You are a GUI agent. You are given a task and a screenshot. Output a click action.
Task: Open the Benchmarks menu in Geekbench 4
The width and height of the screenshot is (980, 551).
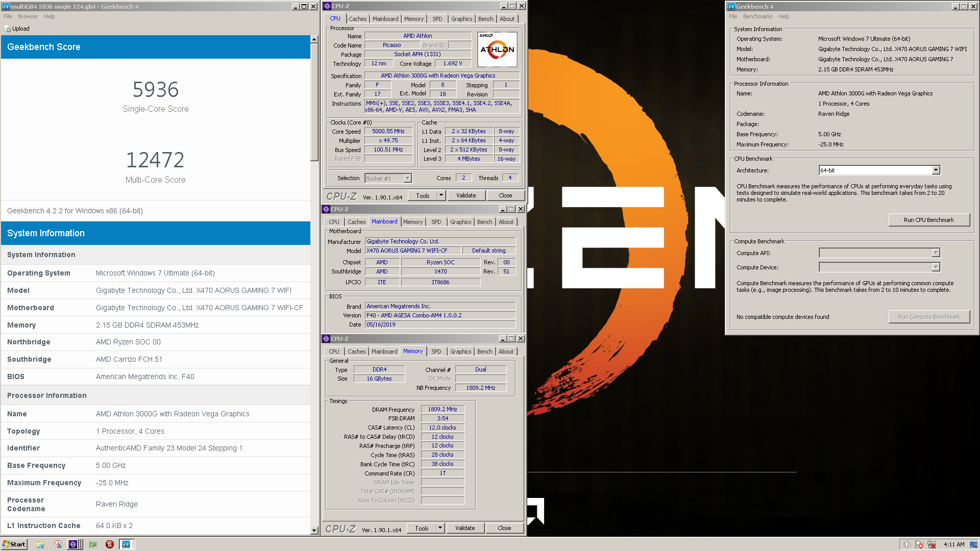[x=757, y=16]
